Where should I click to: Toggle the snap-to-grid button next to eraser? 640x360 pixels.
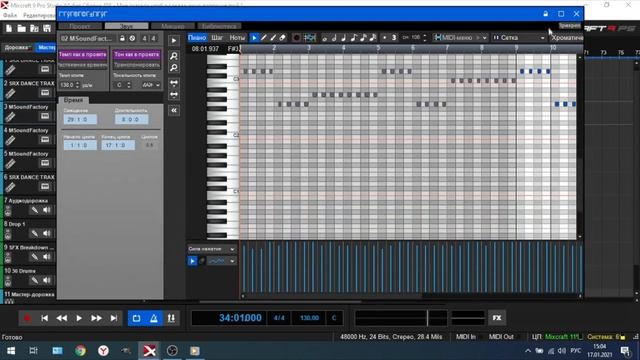(x=310, y=38)
